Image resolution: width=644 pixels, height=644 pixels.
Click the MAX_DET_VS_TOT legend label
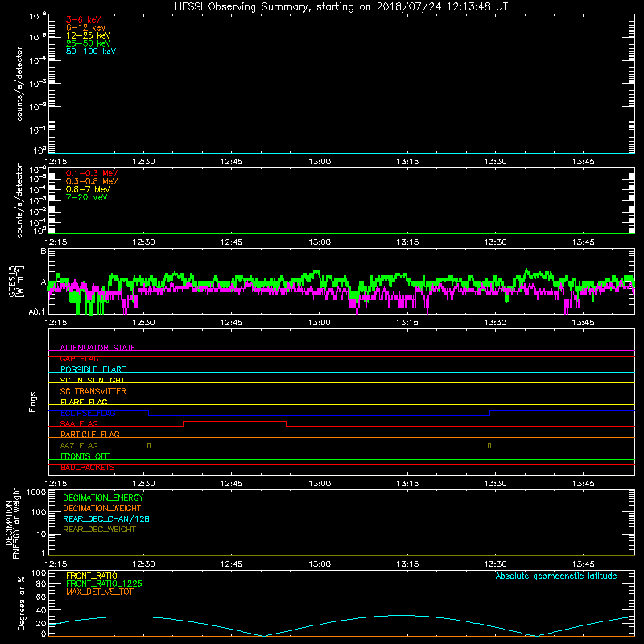(x=99, y=592)
